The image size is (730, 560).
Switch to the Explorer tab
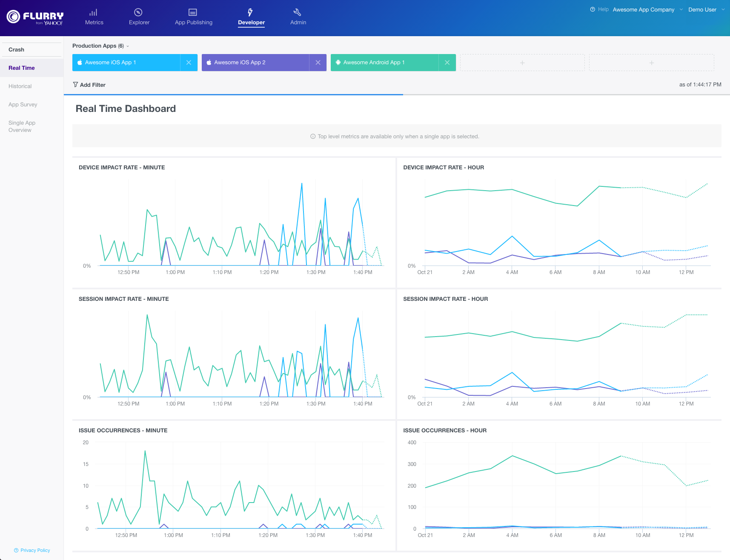coord(139,17)
